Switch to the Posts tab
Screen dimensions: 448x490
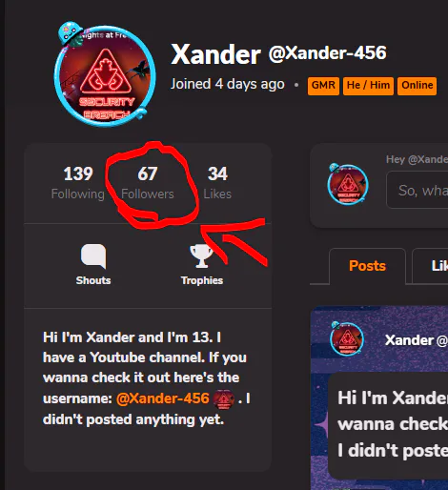pos(367,266)
